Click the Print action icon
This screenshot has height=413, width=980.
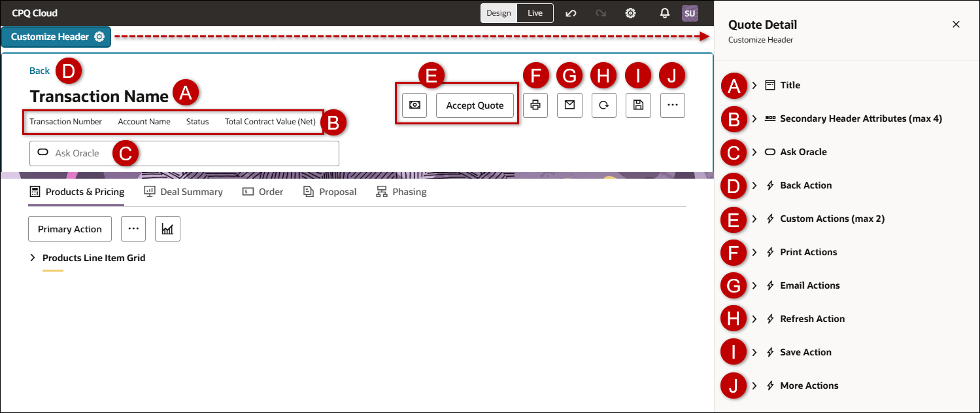coord(535,105)
